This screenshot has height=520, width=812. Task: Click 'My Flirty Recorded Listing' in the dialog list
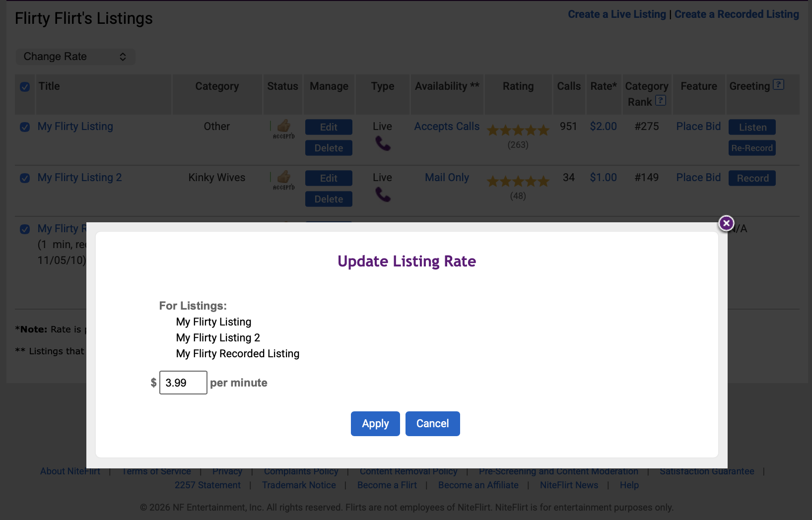(238, 354)
